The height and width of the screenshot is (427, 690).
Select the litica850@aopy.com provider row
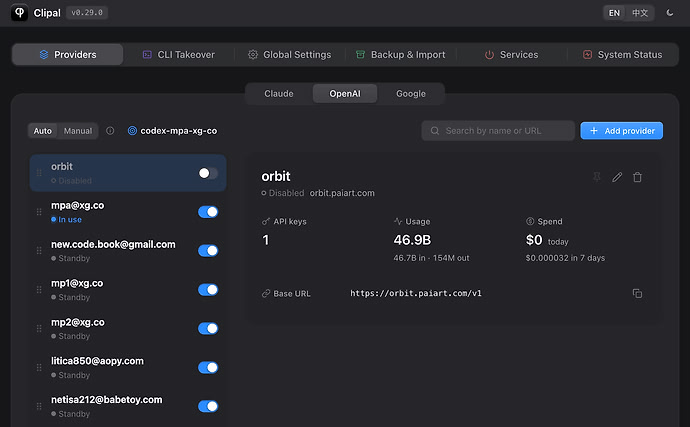point(128,367)
